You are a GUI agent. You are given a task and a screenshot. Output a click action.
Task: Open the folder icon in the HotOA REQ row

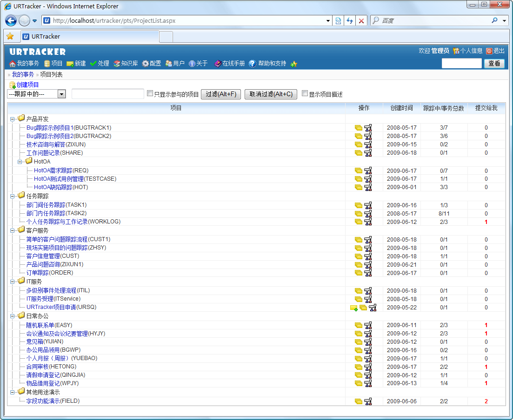[x=359, y=171]
